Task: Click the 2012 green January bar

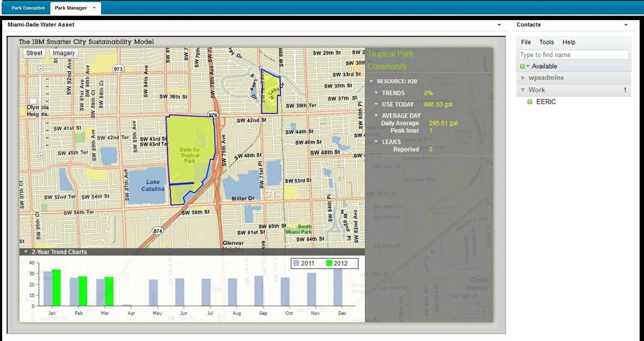Action: click(x=56, y=288)
